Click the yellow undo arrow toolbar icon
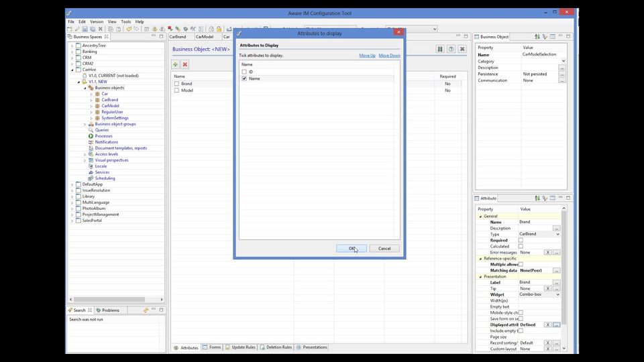 (x=129, y=29)
